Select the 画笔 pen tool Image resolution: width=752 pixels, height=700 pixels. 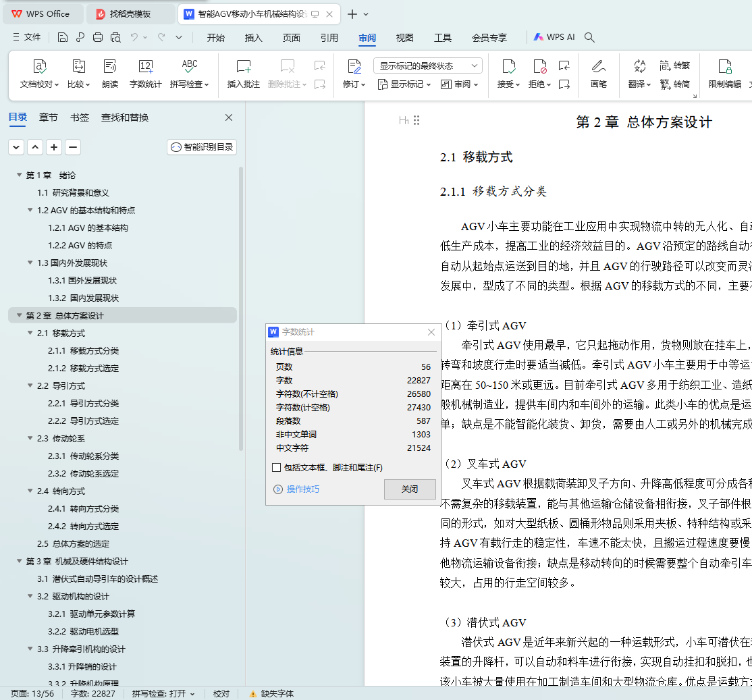point(599,74)
